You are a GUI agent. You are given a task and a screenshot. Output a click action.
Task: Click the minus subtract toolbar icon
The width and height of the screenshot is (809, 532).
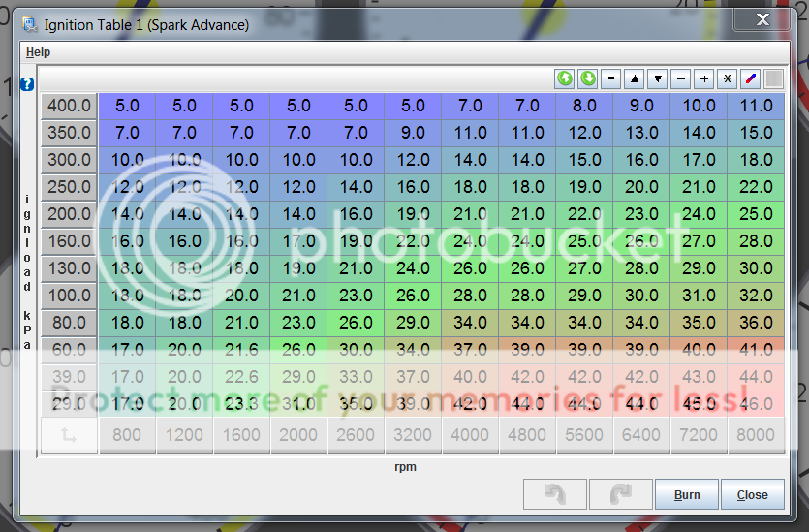[681, 79]
